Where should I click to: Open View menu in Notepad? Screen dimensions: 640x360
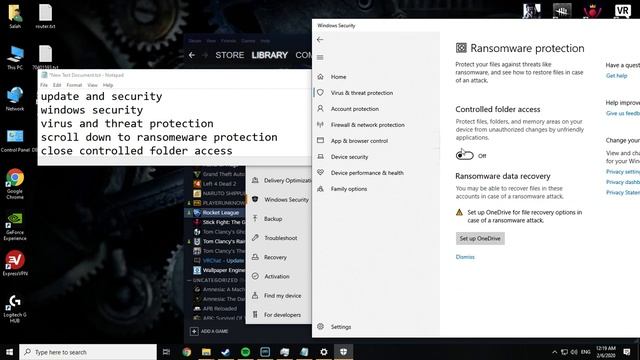click(92, 85)
